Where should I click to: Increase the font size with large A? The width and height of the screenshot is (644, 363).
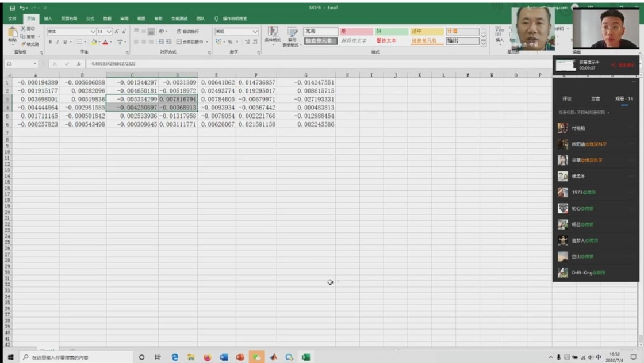click(117, 31)
